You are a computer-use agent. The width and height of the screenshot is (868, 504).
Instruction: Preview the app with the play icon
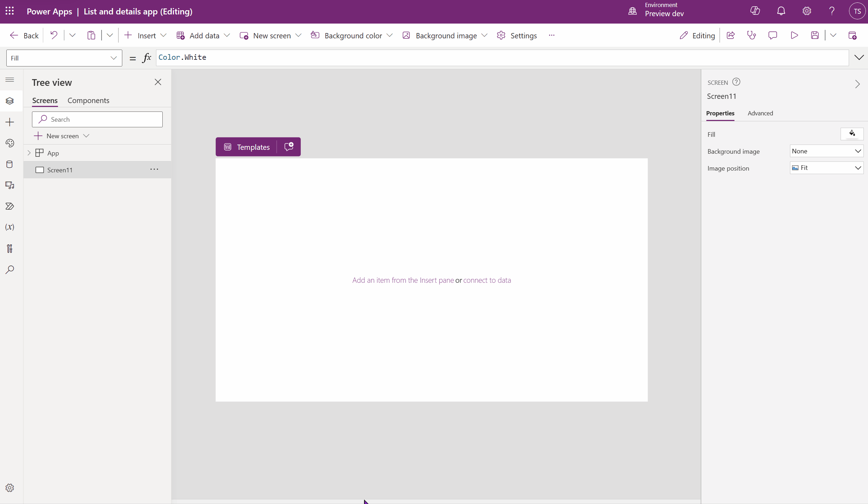click(x=794, y=35)
